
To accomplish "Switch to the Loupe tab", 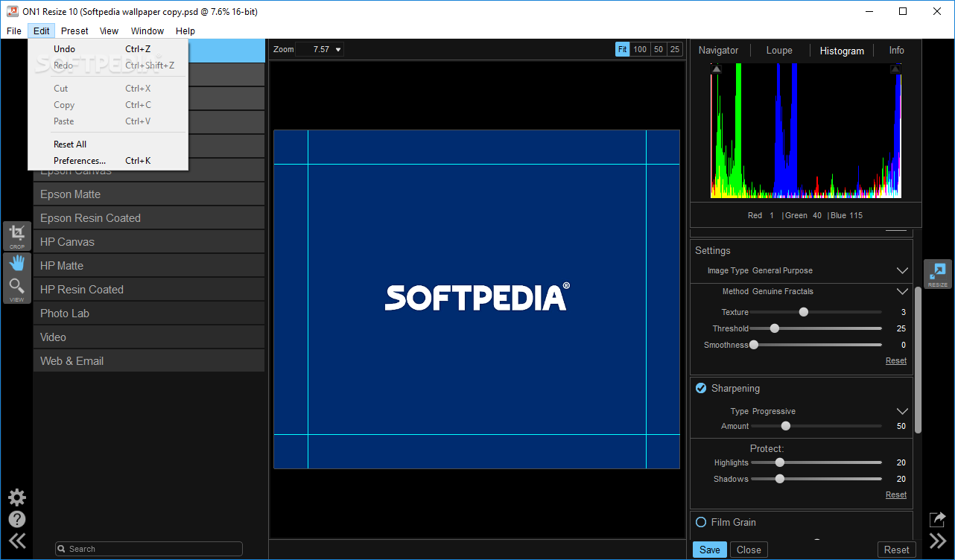I will tap(779, 51).
